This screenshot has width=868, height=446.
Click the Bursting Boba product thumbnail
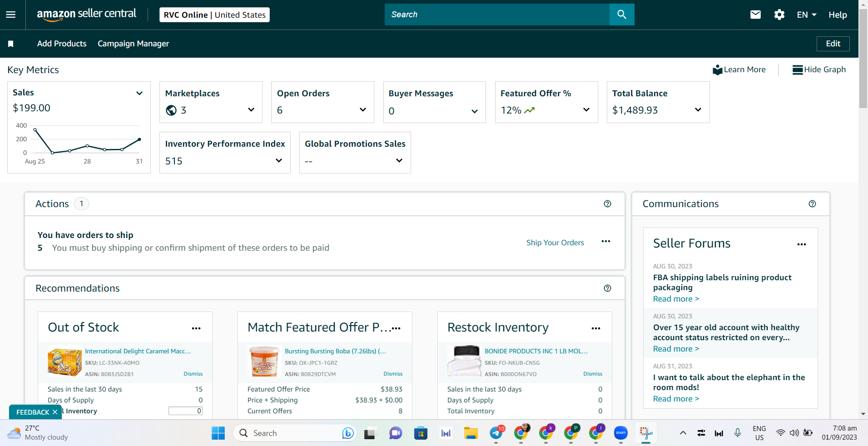(264, 362)
